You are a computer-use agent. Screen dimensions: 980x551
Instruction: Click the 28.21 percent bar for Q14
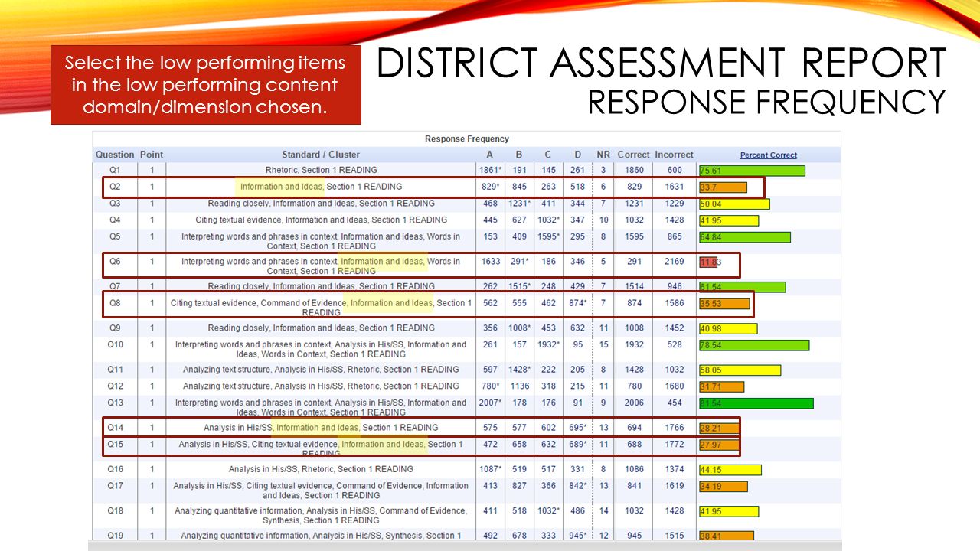tap(719, 429)
